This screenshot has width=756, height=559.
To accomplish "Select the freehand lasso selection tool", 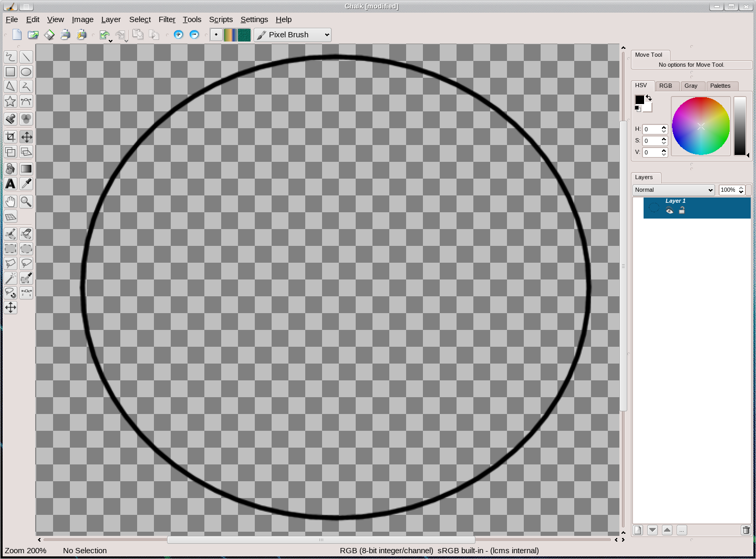I will click(26, 263).
